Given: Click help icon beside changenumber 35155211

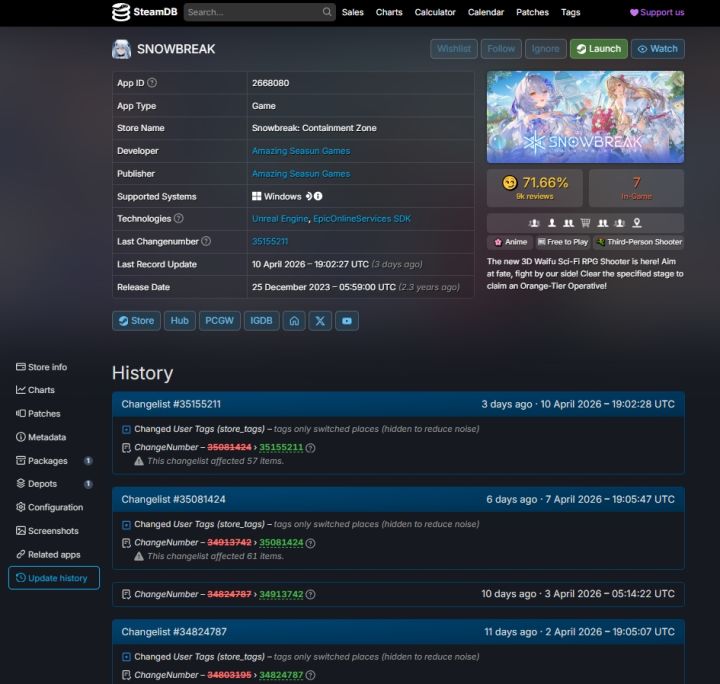Looking at the screenshot, I should click(310, 448).
